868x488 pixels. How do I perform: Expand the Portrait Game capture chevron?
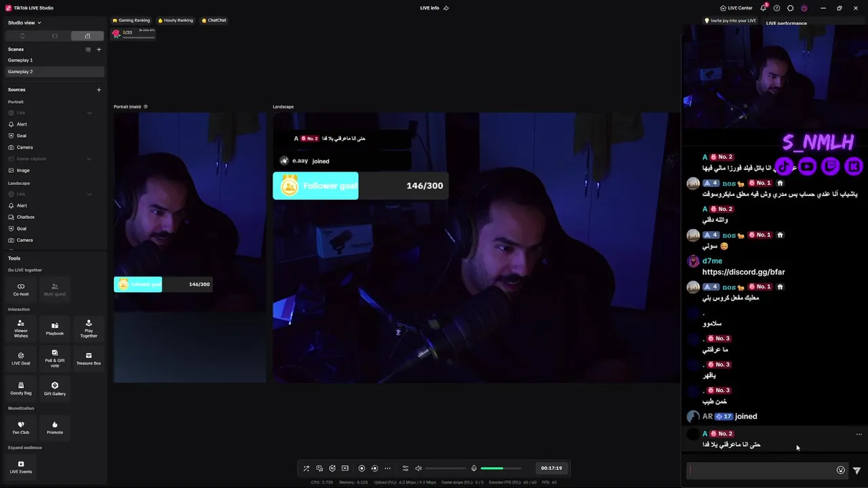point(90,159)
